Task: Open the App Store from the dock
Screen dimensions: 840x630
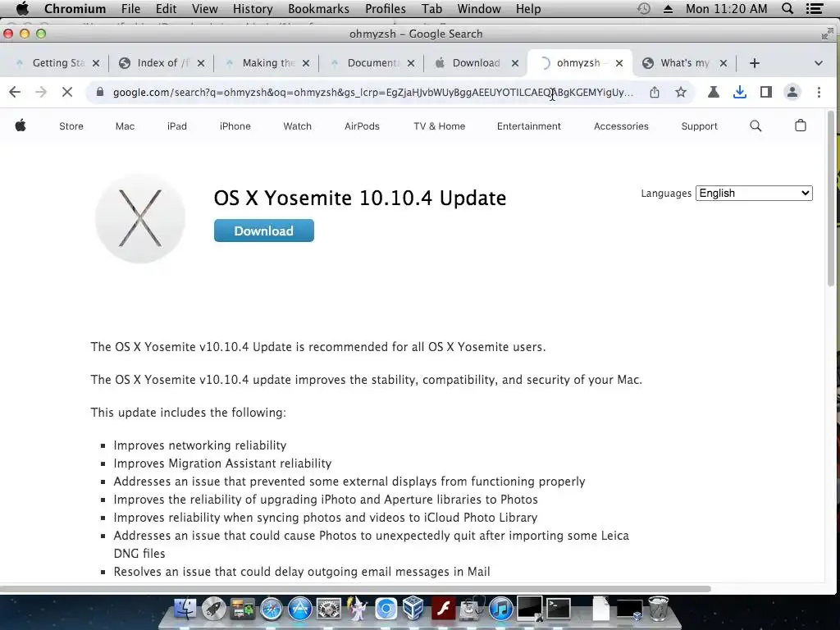Action: (300, 609)
